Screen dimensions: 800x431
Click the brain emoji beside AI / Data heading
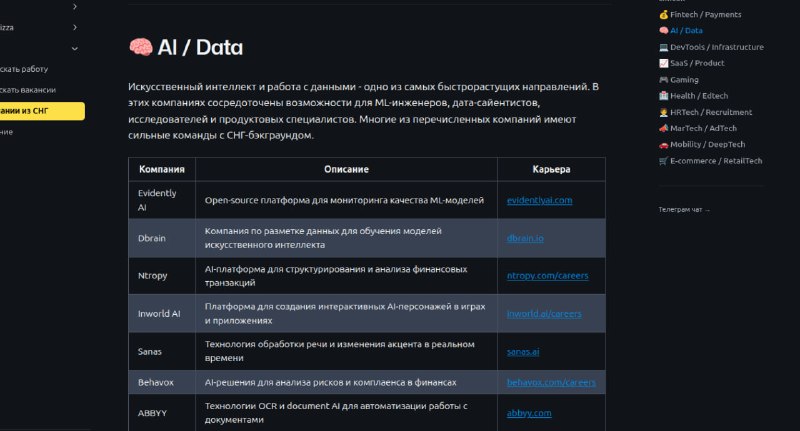click(140, 47)
